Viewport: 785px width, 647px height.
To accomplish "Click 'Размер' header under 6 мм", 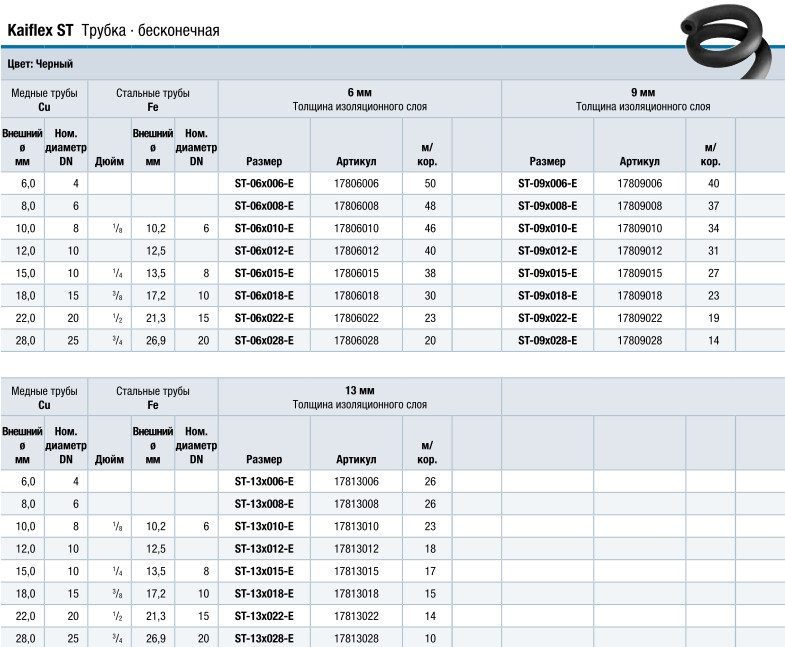I will pyautogui.click(x=264, y=162).
